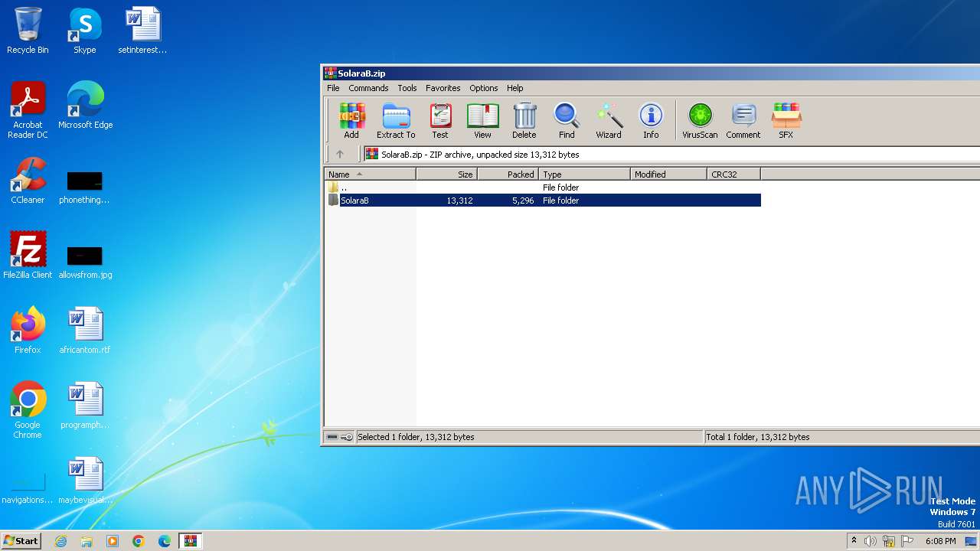
Task: Click the volume speaker tray icon
Action: pos(871,541)
